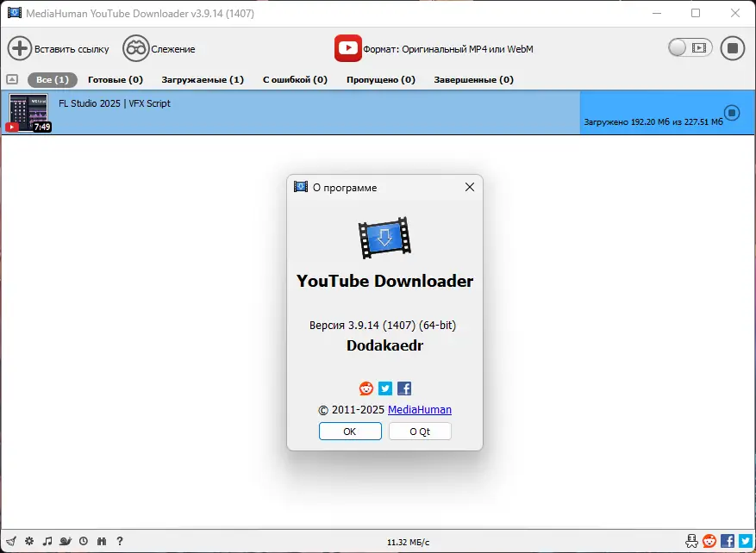
Task: Switch to the Загружаемые (1) tab
Action: pos(203,80)
